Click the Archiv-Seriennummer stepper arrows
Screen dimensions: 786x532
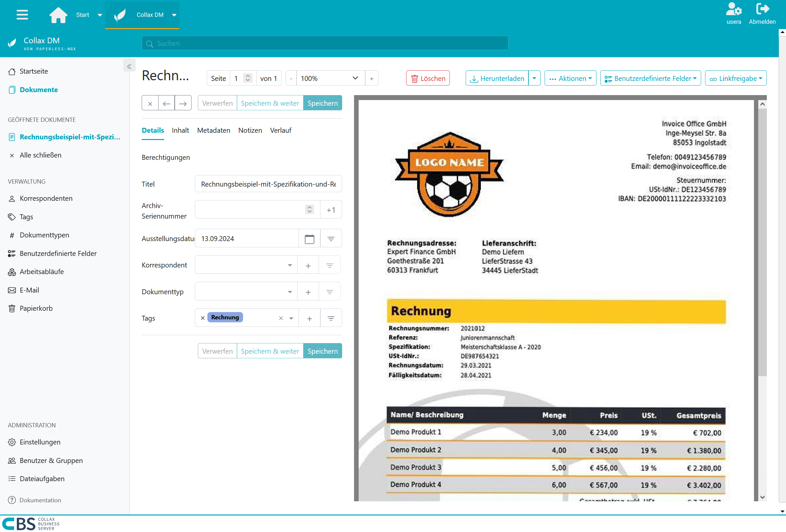point(309,210)
